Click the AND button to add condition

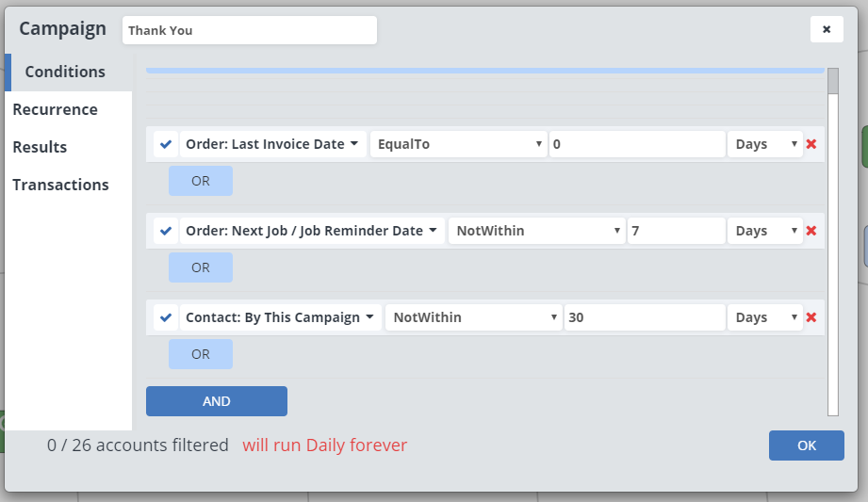[x=217, y=401]
